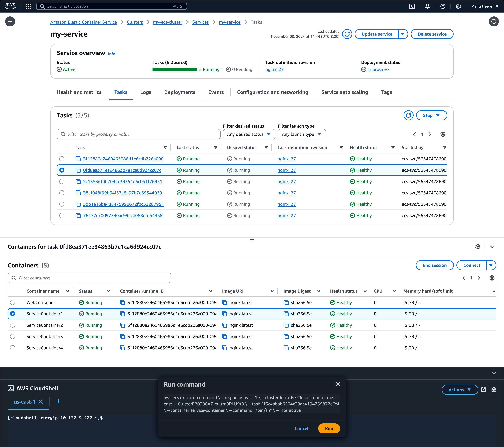Screen dimensions: 504x447
Task: Copy task ID 76472c70d97340ac99acd088efd54358
Action: click(x=78, y=215)
